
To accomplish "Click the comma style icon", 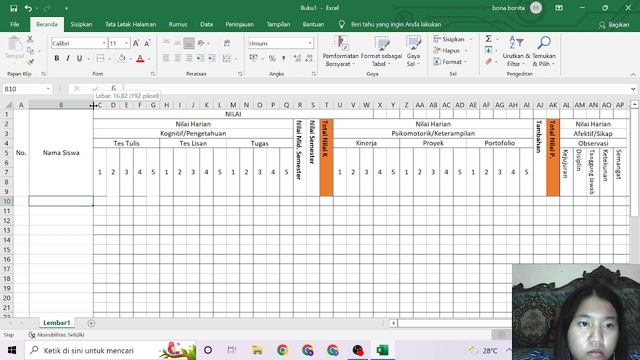I will (x=283, y=58).
